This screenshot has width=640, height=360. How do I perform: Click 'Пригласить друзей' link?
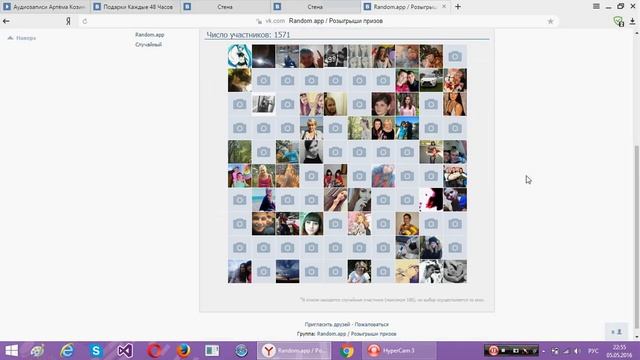pyautogui.click(x=327, y=324)
